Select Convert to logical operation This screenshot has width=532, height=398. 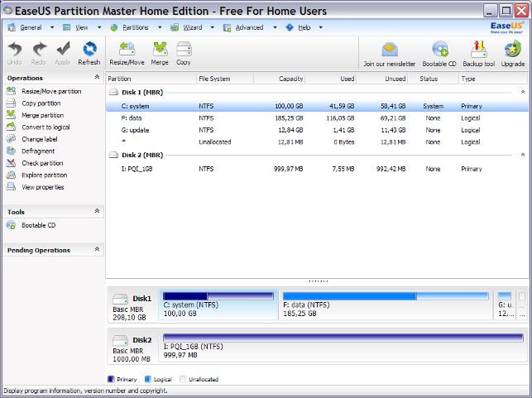(x=46, y=127)
